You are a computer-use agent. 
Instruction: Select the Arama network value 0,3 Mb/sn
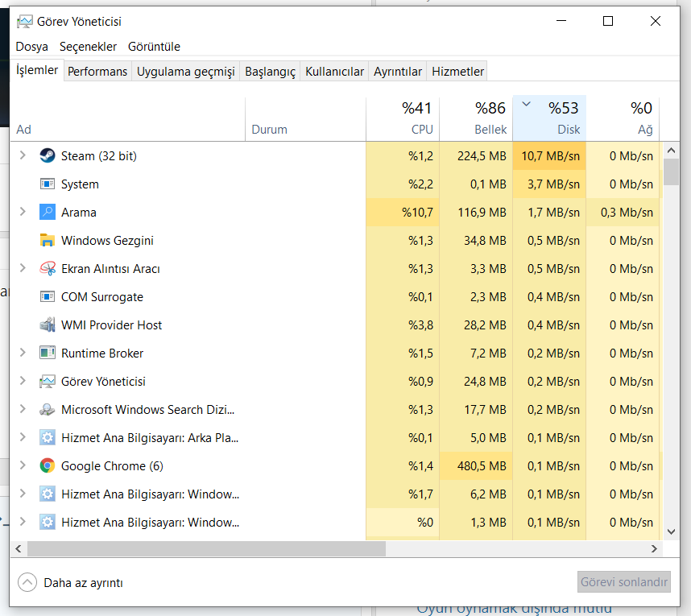(x=623, y=213)
